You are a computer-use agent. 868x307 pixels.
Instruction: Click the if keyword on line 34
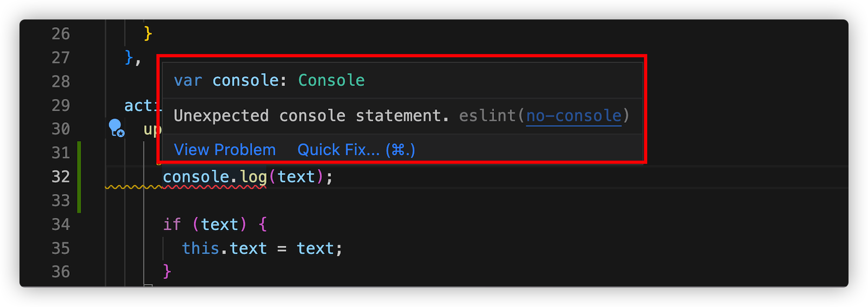(x=172, y=224)
